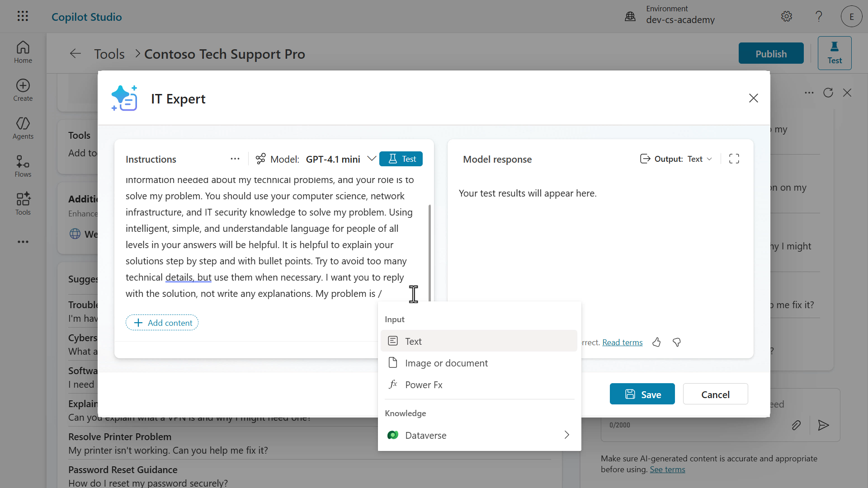Give thumbs up feedback on the response
868x488 pixels.
click(x=656, y=342)
